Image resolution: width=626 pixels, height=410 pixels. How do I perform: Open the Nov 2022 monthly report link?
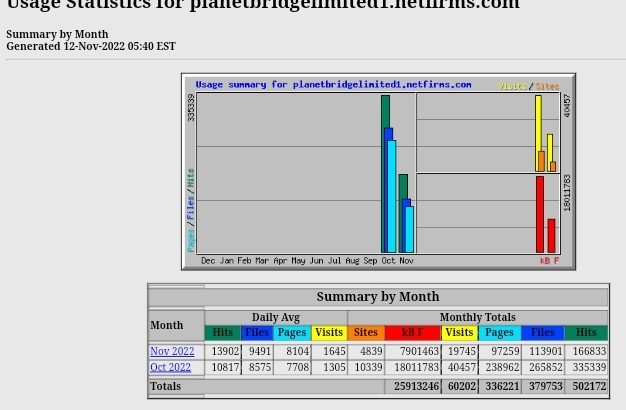(x=172, y=351)
